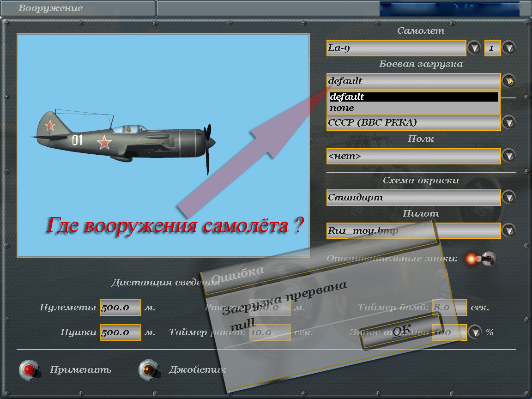Click the Джойстик round button
The width and height of the screenshot is (532, 399).
pos(149,369)
